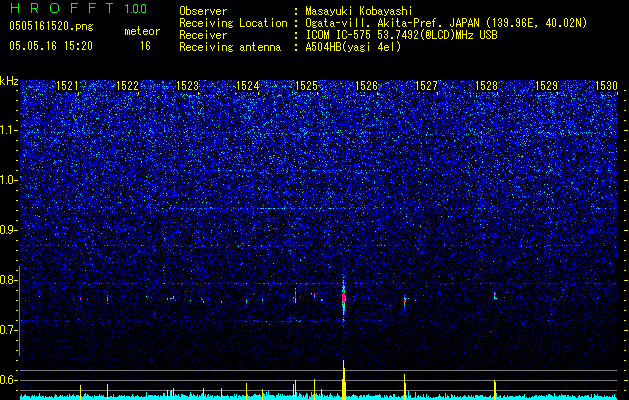Click the 0.7 kHz axis label
This screenshot has width=629, height=400.
(x=8, y=330)
